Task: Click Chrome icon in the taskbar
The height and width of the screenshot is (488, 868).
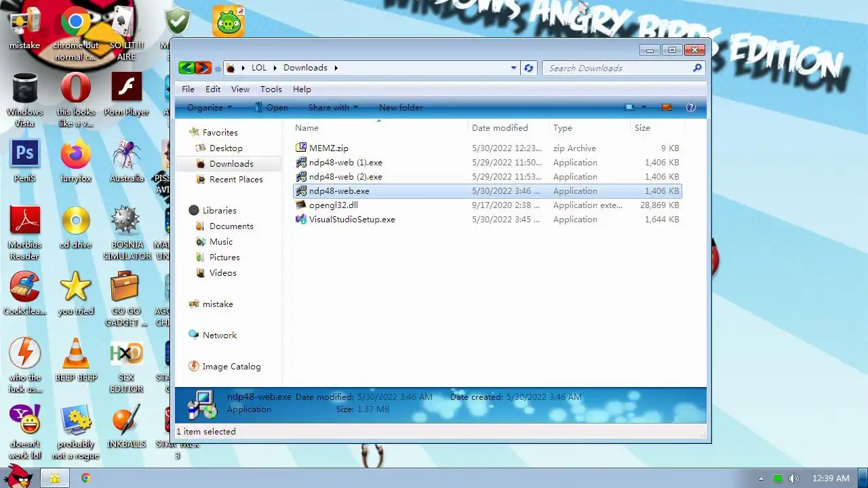Action: 85,478
